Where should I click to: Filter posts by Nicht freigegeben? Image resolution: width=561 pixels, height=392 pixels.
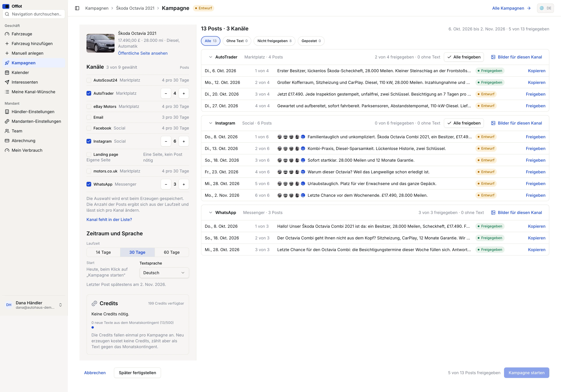point(274,41)
